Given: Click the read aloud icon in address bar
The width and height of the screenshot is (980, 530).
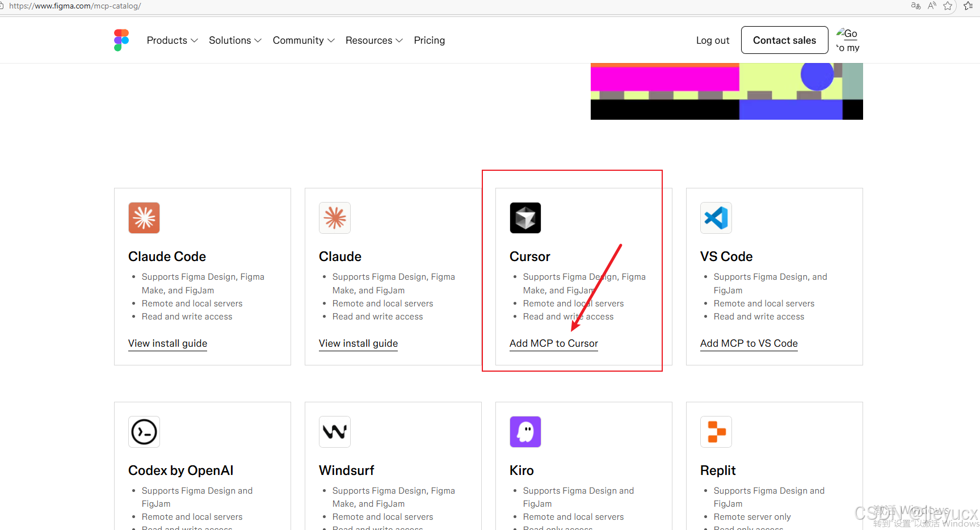Looking at the screenshot, I should click(932, 6).
